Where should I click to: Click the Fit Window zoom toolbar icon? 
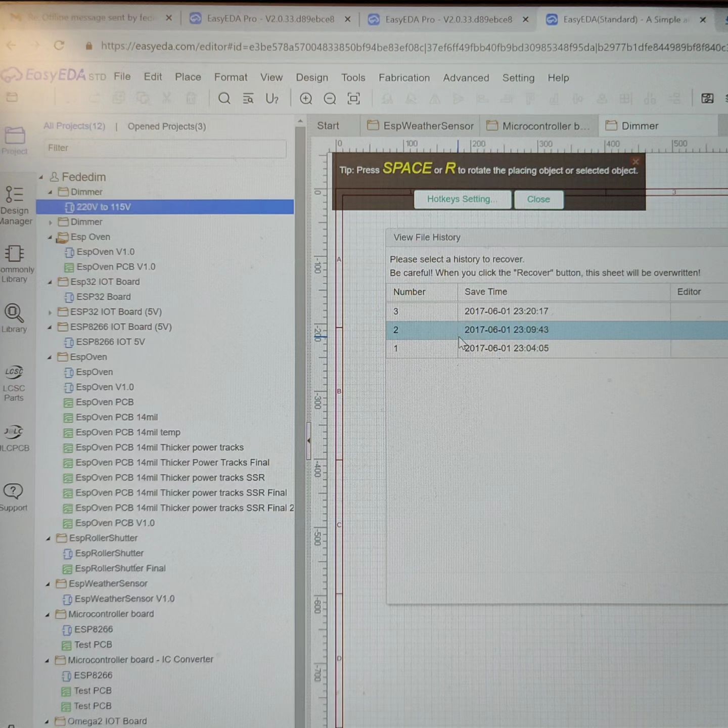coord(353,98)
